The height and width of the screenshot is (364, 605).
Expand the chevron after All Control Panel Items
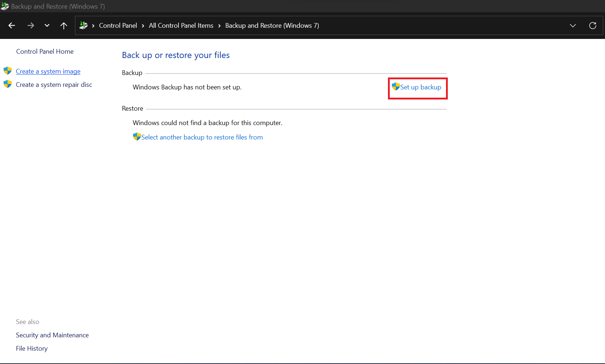point(219,26)
